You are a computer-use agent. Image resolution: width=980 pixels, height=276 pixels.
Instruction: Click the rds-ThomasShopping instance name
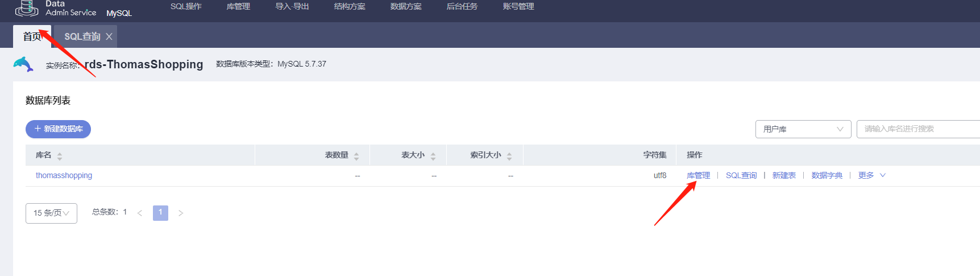[144, 64]
